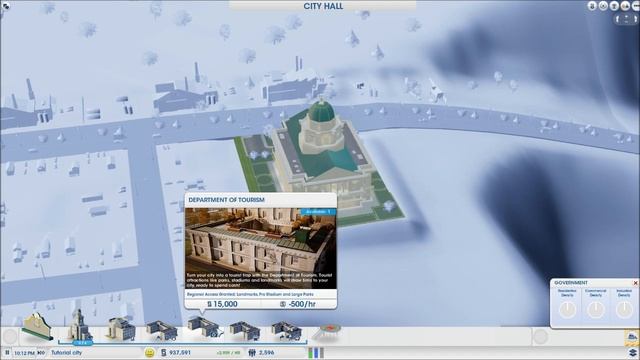Screen dimensions: 640x360
Task: Rotate camera right with the right bracket control
Action: point(635,19)
